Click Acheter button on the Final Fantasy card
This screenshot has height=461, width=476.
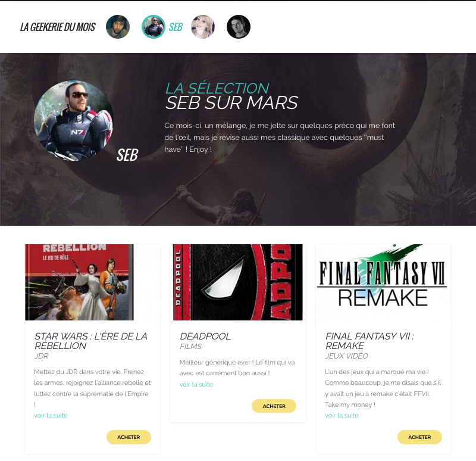click(419, 437)
